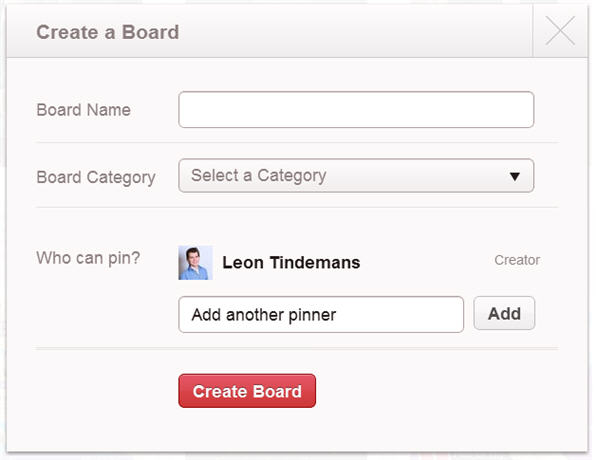Click the Create a Board title
This screenshot has height=460, width=596.
(108, 32)
